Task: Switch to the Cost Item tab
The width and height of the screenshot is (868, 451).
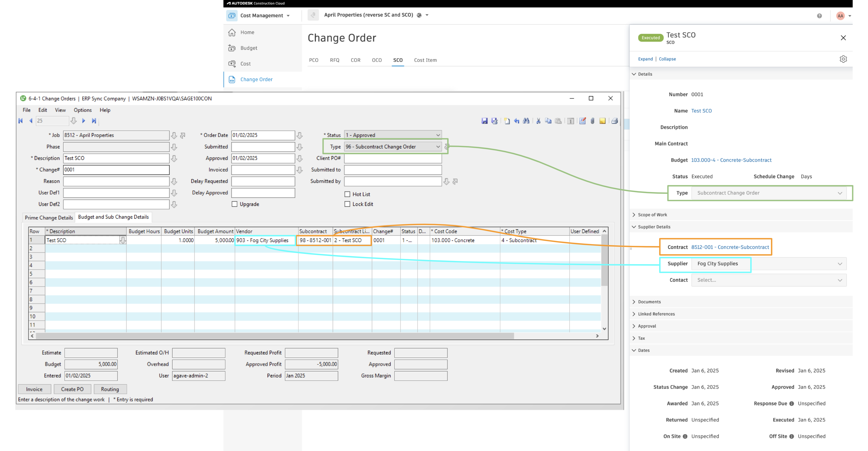Action: pyautogui.click(x=425, y=60)
